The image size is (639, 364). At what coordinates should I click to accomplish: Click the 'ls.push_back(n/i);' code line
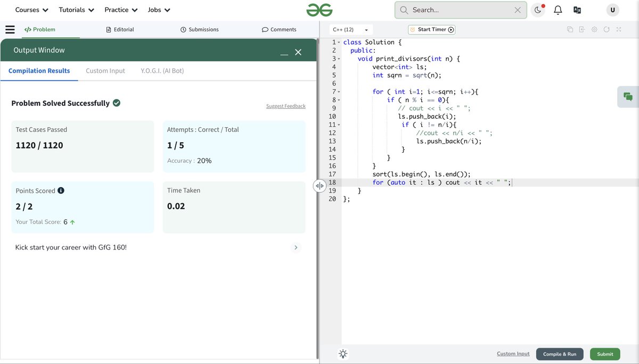click(x=449, y=141)
